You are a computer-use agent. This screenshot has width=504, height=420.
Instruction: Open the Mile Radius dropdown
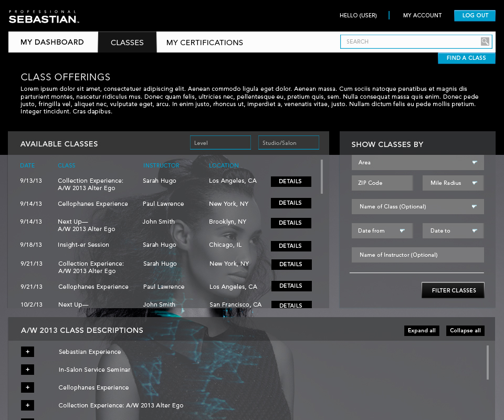[453, 183]
